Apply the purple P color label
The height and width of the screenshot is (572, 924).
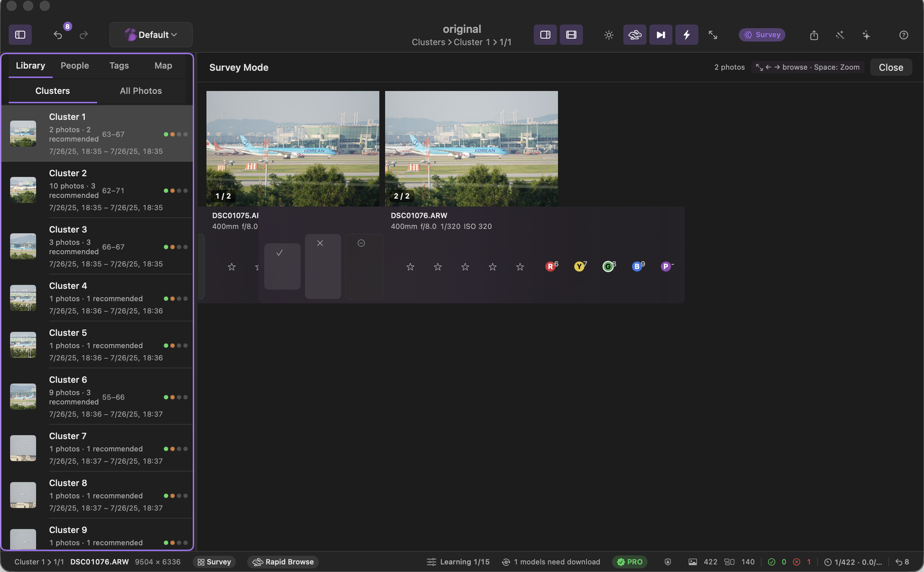coord(666,266)
